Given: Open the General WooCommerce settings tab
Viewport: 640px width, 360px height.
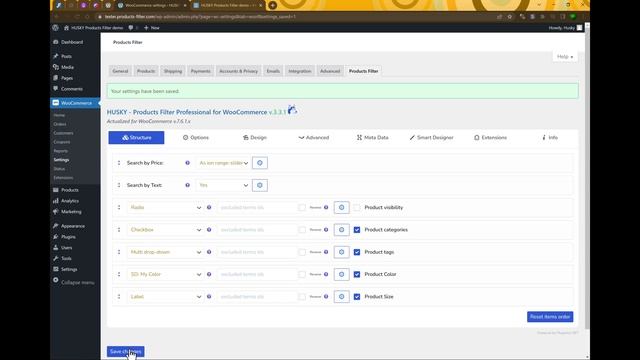Looking at the screenshot, I should tap(120, 71).
